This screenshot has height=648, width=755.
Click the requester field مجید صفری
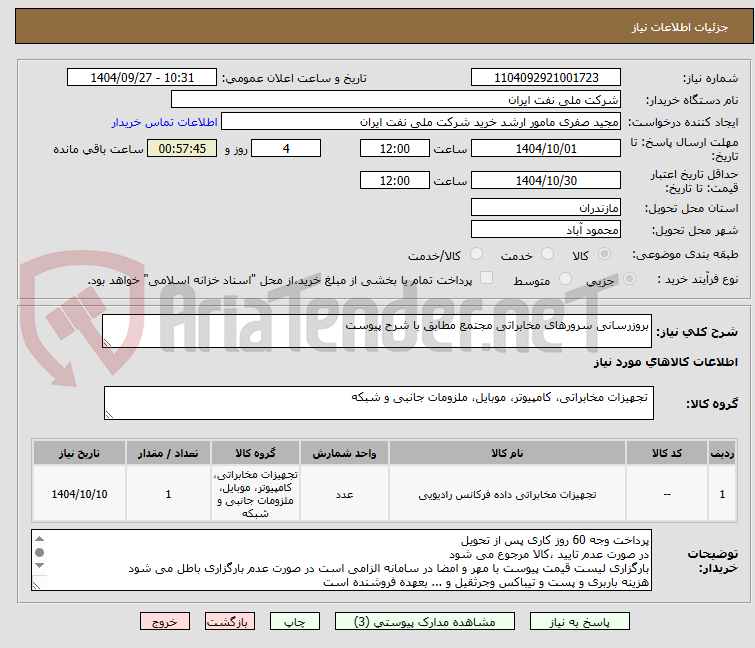(x=420, y=122)
